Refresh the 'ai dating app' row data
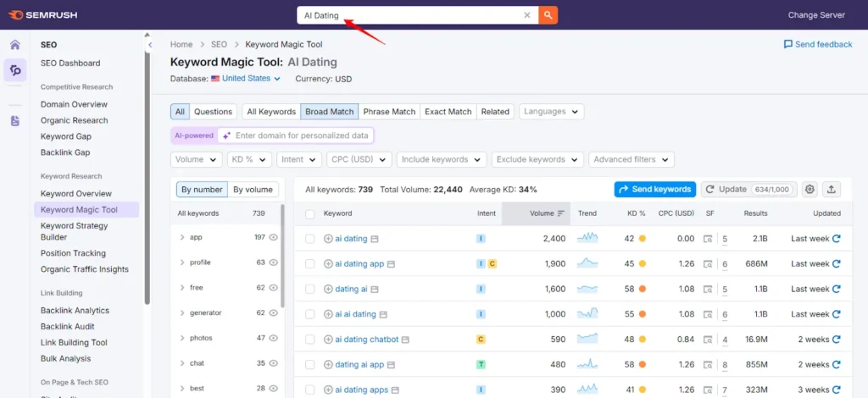Viewport: 868px width, 398px height. pyautogui.click(x=837, y=263)
